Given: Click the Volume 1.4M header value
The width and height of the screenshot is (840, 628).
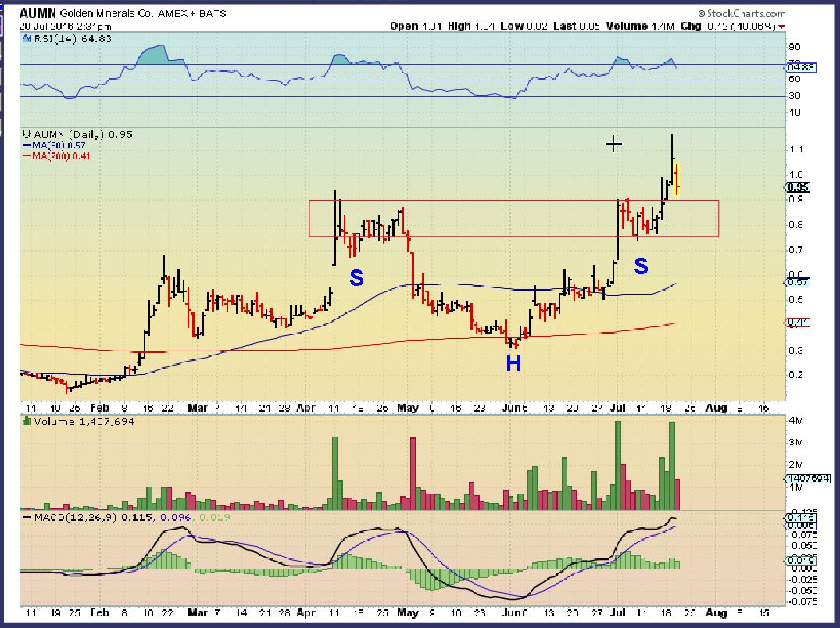Looking at the screenshot, I should point(640,26).
